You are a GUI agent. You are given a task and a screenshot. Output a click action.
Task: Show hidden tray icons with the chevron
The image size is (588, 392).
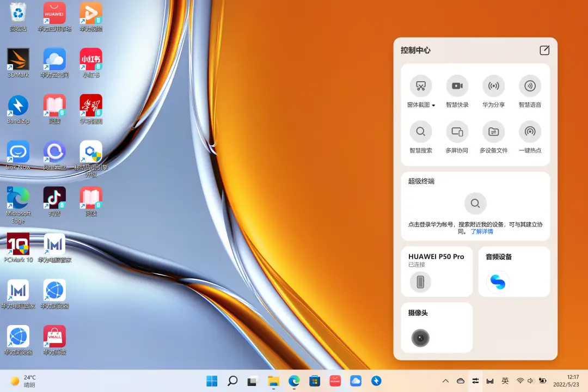pos(445,381)
